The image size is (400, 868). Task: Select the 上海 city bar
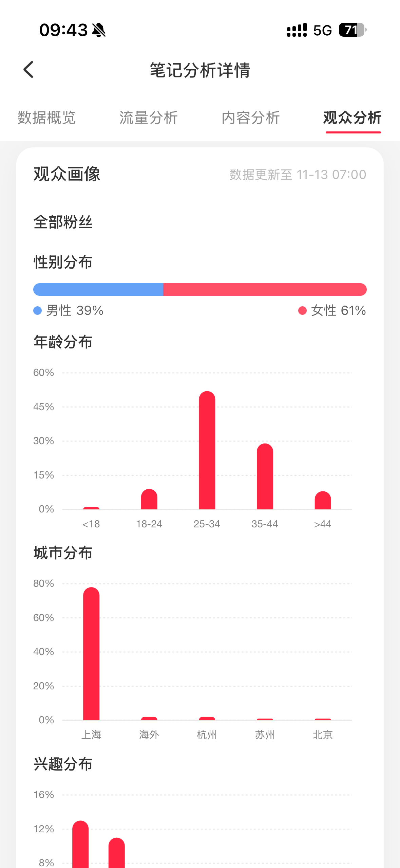(x=91, y=653)
